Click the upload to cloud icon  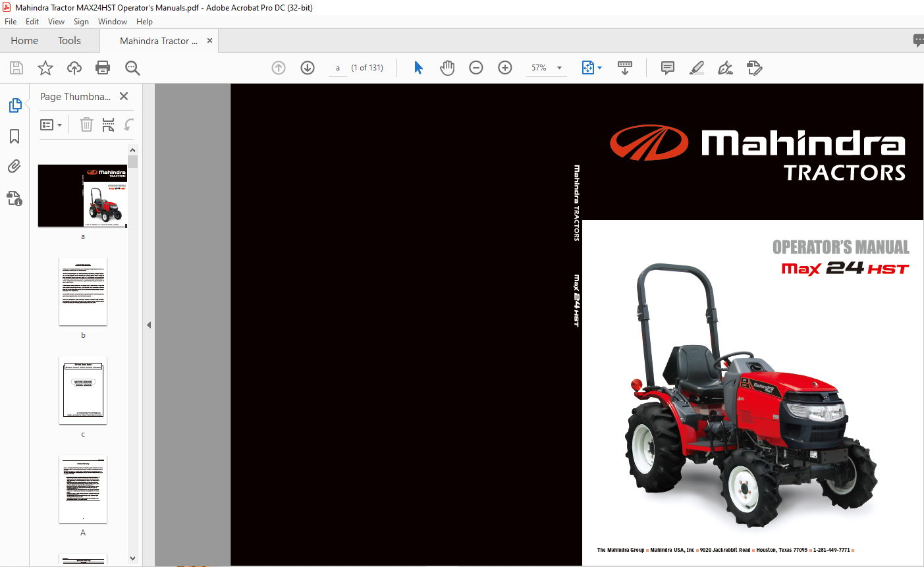[x=74, y=68]
